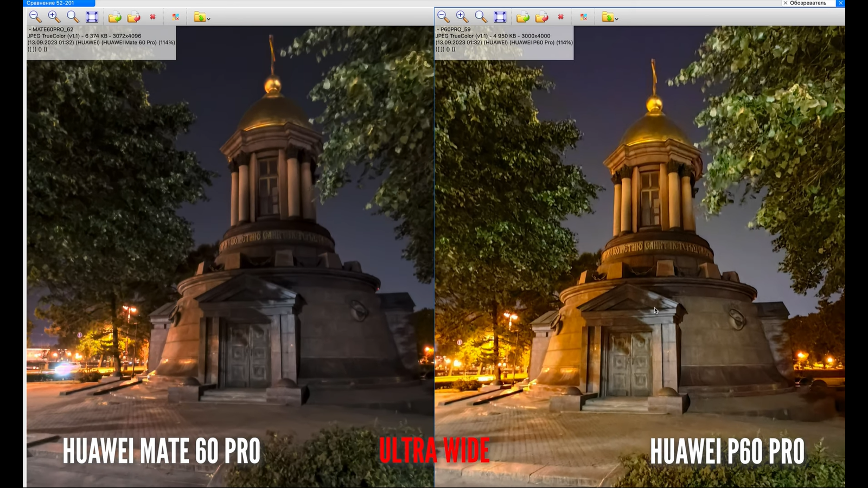Viewport: 868px width, 488px height.
Task: Open folder dropdown in left pane toolbar
Action: (202, 17)
